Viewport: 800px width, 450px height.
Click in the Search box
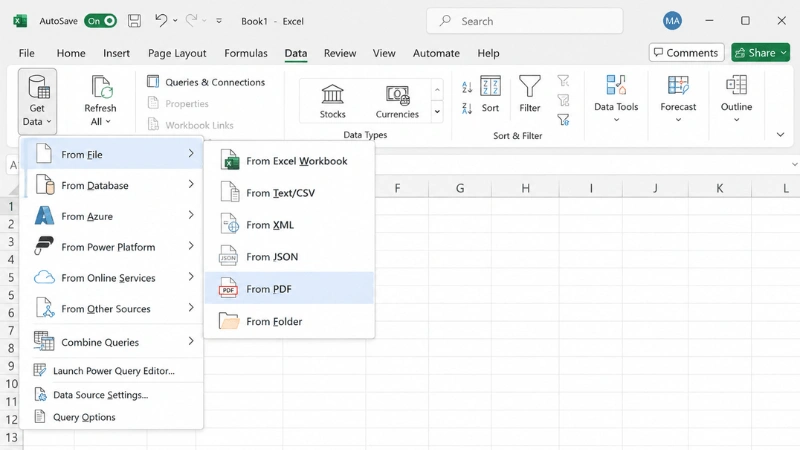click(524, 21)
